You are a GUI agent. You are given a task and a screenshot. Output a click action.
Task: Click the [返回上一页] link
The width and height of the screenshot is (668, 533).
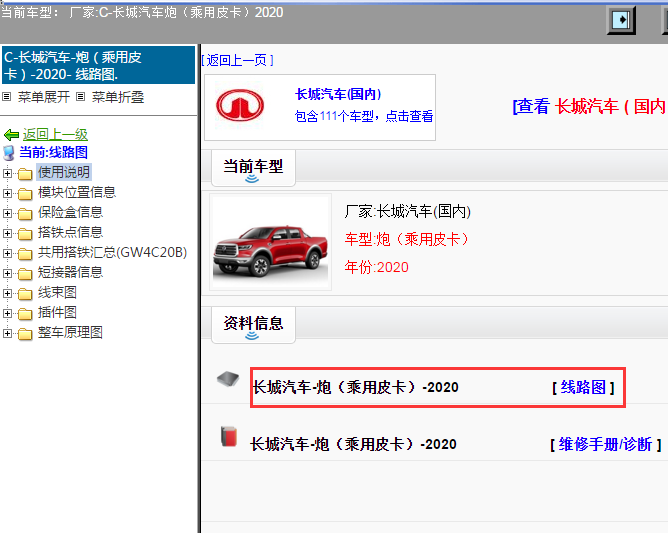tap(237, 60)
